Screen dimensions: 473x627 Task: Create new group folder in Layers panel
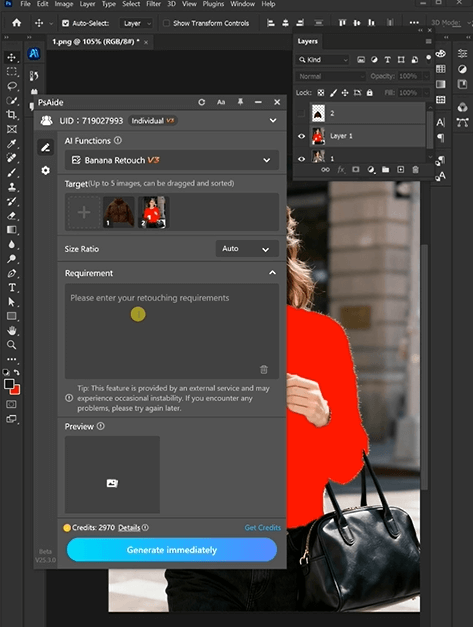(385, 170)
